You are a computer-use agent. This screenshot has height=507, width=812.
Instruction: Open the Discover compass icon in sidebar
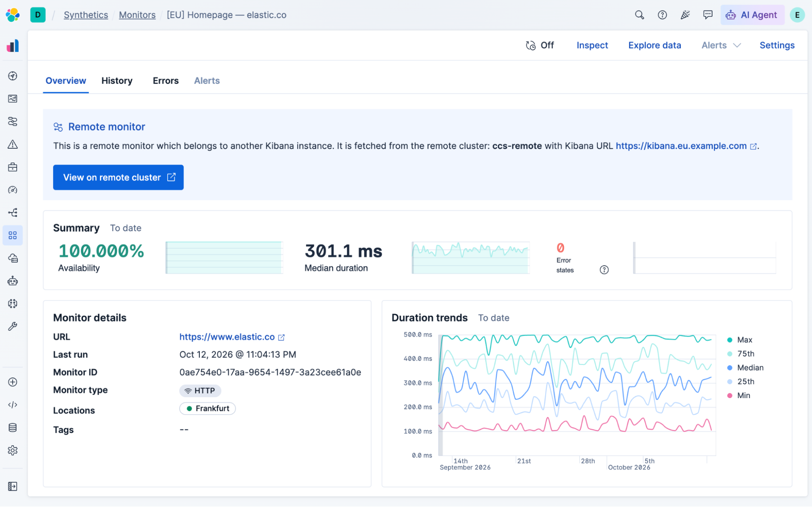tap(13, 76)
